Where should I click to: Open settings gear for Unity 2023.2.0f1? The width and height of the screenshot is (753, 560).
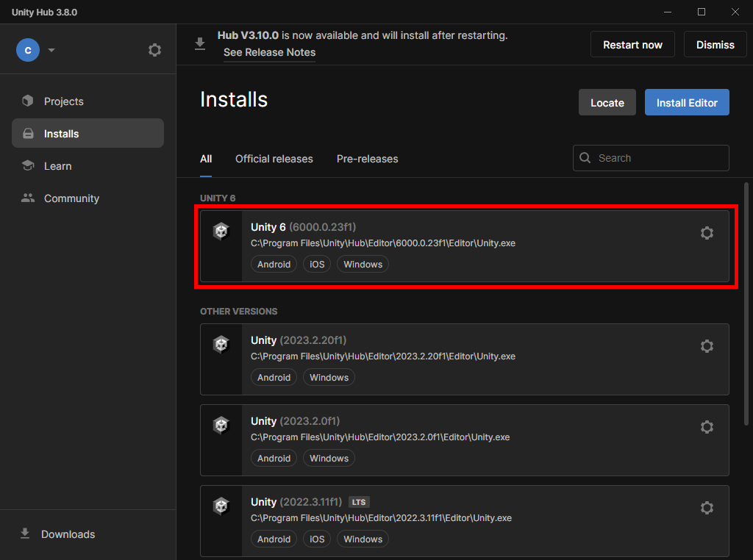(x=707, y=427)
